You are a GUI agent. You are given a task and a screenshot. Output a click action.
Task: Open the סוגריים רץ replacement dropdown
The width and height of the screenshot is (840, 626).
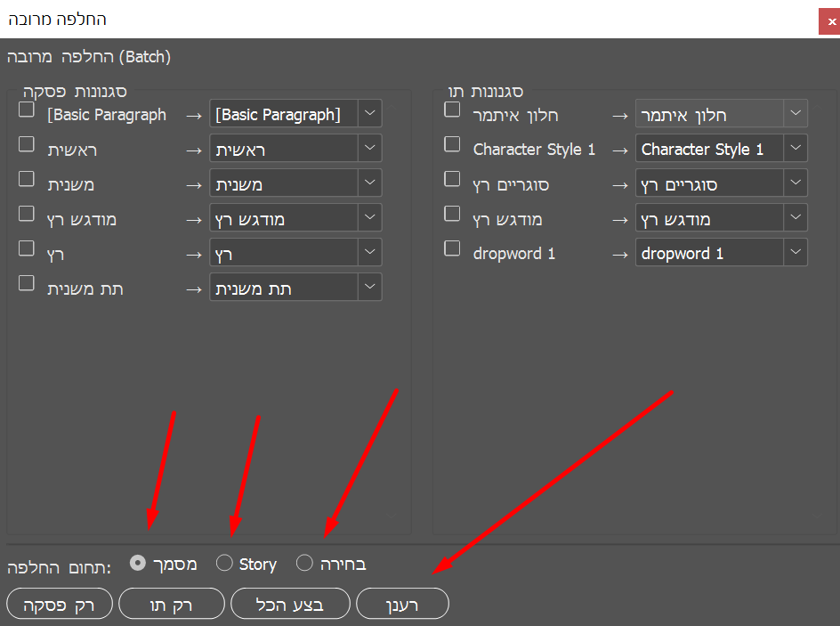pos(796,183)
